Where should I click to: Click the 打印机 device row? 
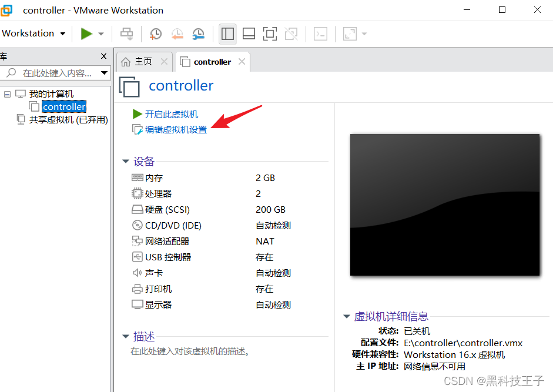(212, 289)
